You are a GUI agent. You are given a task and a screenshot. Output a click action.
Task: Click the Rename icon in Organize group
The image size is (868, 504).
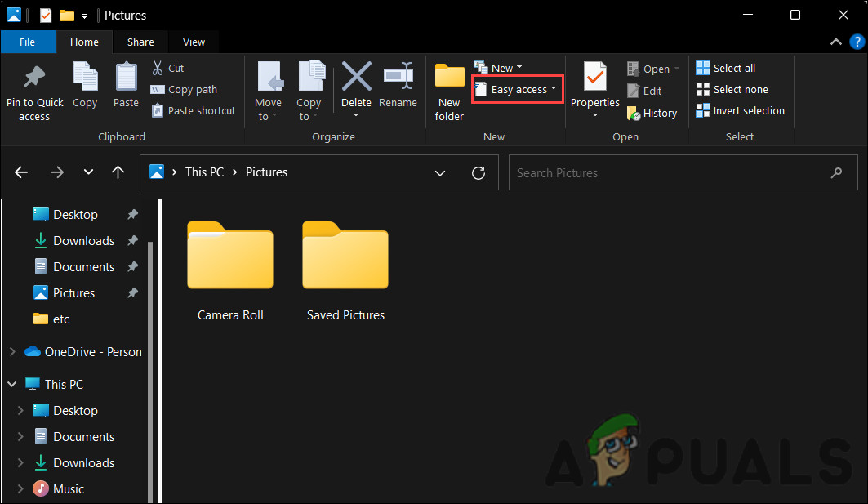click(398, 77)
